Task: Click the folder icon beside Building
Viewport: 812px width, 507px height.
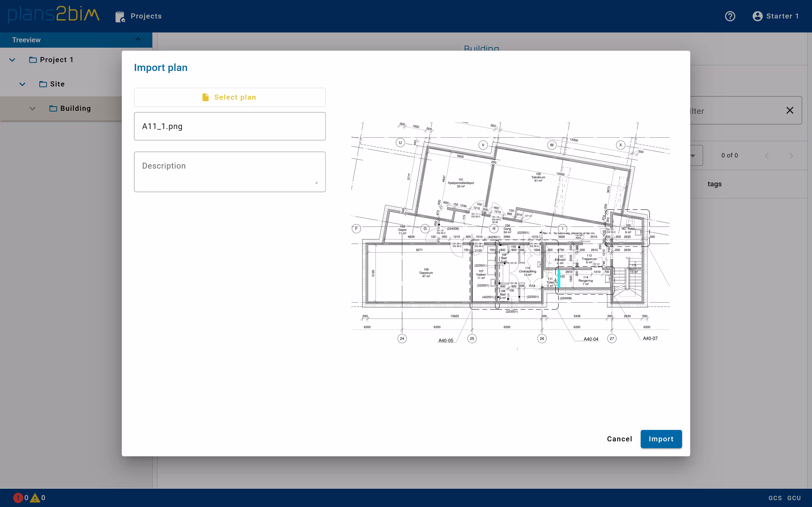Action: pyautogui.click(x=53, y=108)
